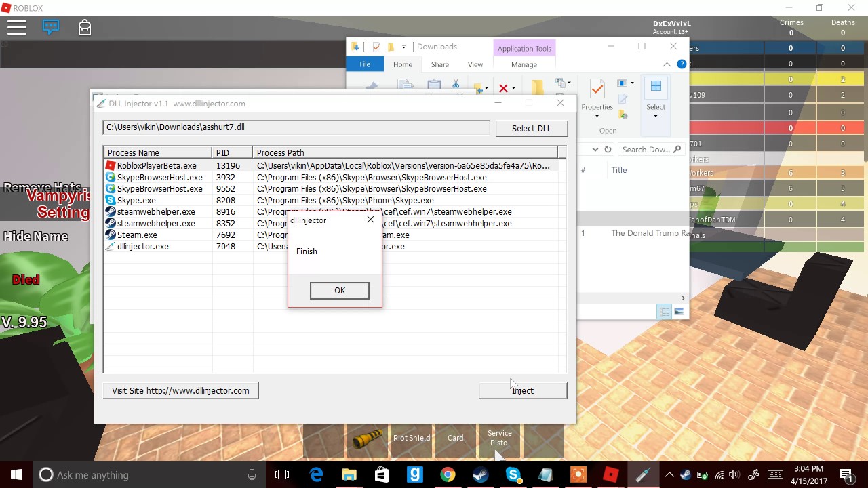
Task: Open the Manage tab under Application Tools
Action: coord(524,64)
